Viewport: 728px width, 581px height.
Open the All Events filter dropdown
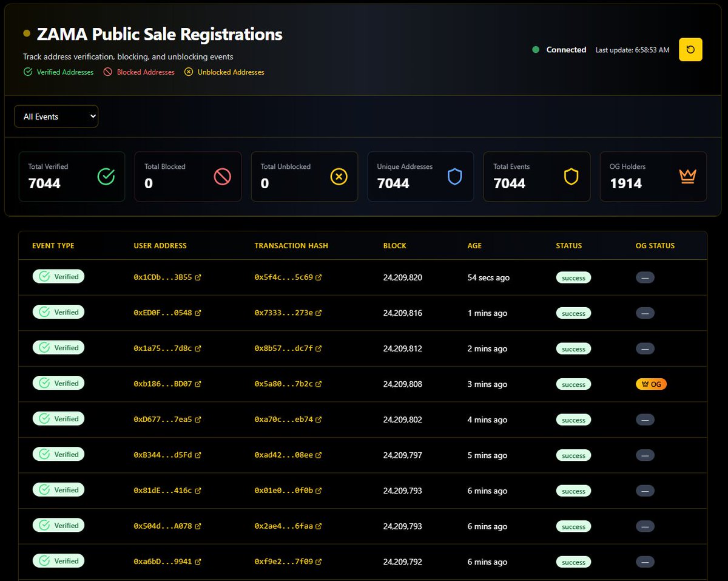click(x=56, y=117)
